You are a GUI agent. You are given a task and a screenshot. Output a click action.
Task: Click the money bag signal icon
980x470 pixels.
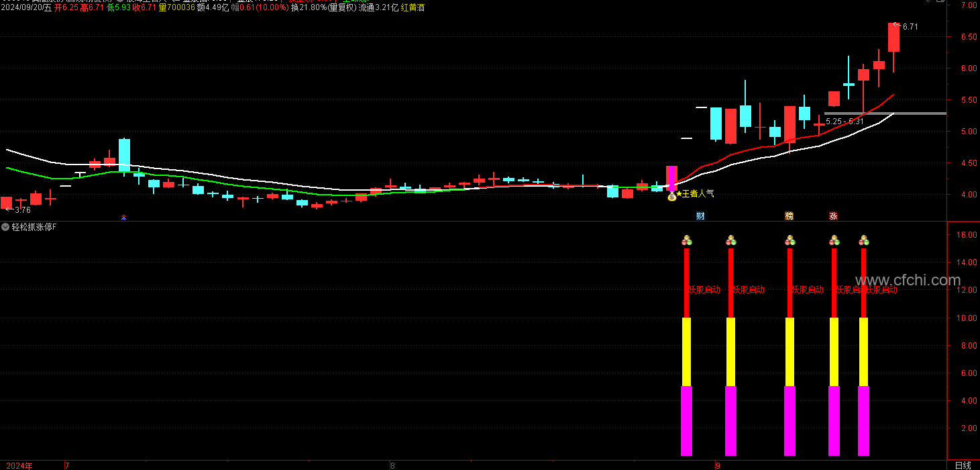(672, 197)
